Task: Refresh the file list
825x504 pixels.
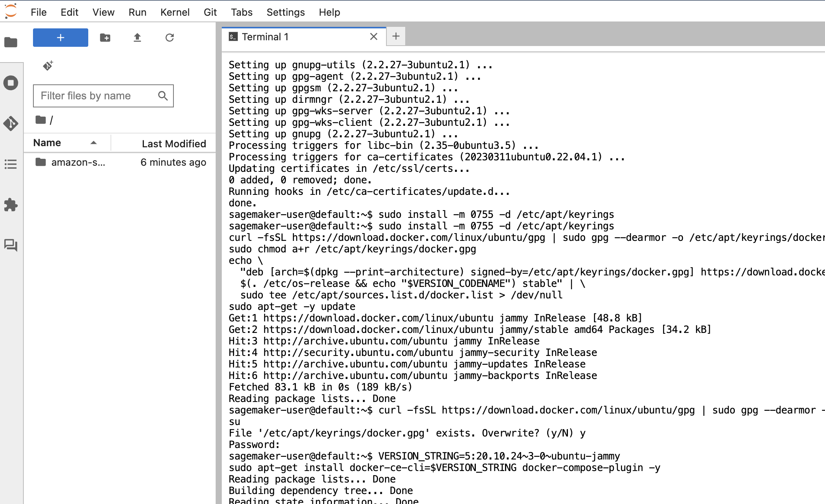Action: [x=170, y=38]
